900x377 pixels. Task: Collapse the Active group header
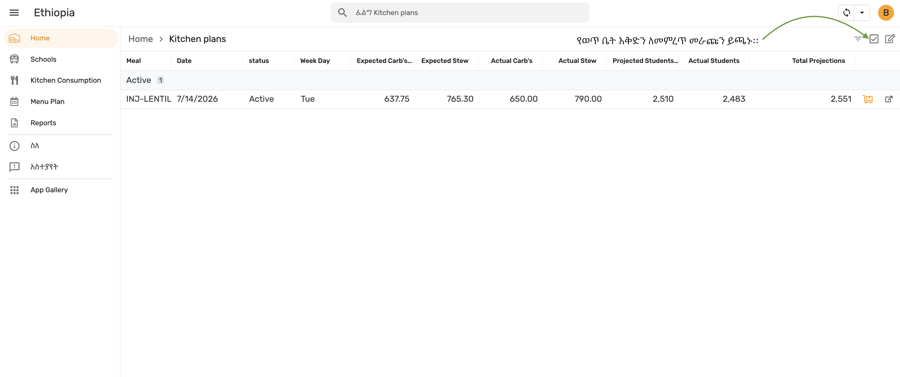coord(510,80)
